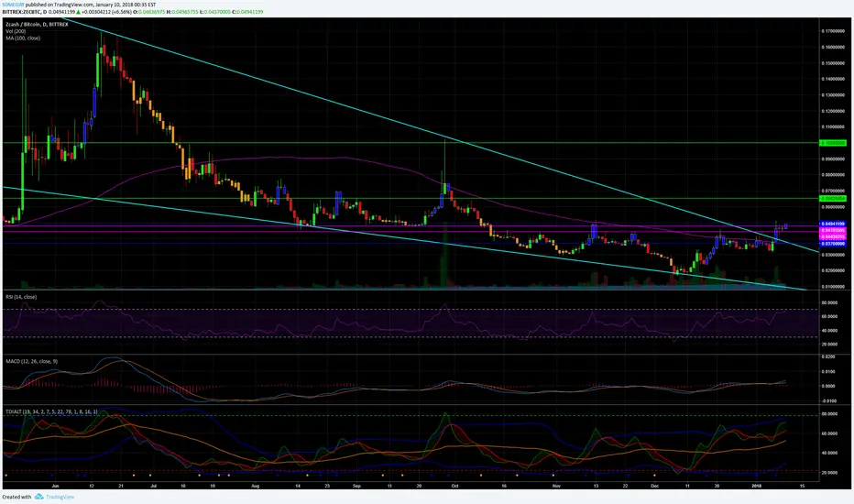Viewport: 854px width, 504px height.
Task: Click the blue current price label 0.04941199
Action: point(832,224)
